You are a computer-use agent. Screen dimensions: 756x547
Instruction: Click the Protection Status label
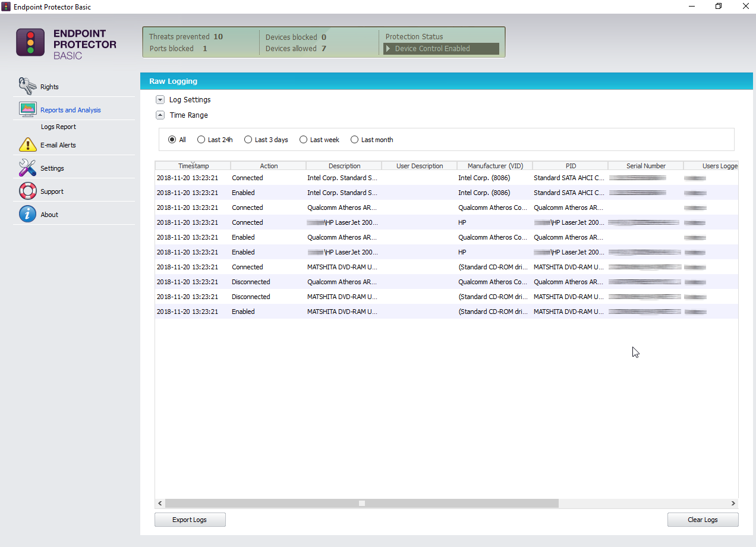pyautogui.click(x=414, y=37)
